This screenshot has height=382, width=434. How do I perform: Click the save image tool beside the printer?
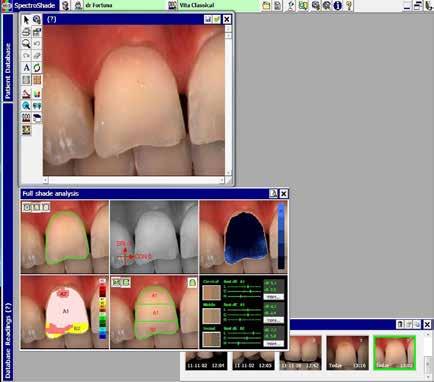coord(37,32)
